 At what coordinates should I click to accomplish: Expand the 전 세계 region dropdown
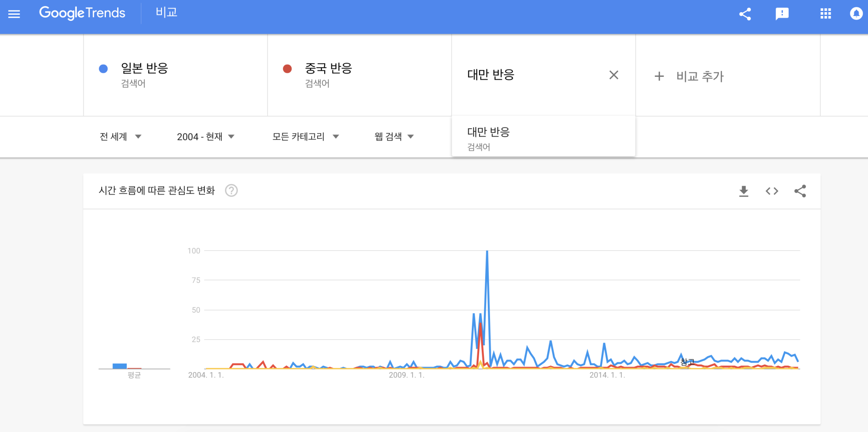(121, 137)
